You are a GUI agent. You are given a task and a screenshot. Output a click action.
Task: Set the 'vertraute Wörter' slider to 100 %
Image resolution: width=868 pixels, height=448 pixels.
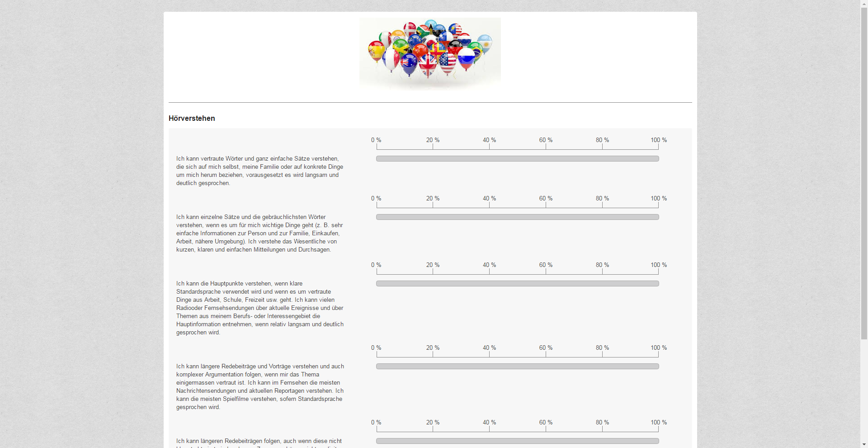point(658,159)
